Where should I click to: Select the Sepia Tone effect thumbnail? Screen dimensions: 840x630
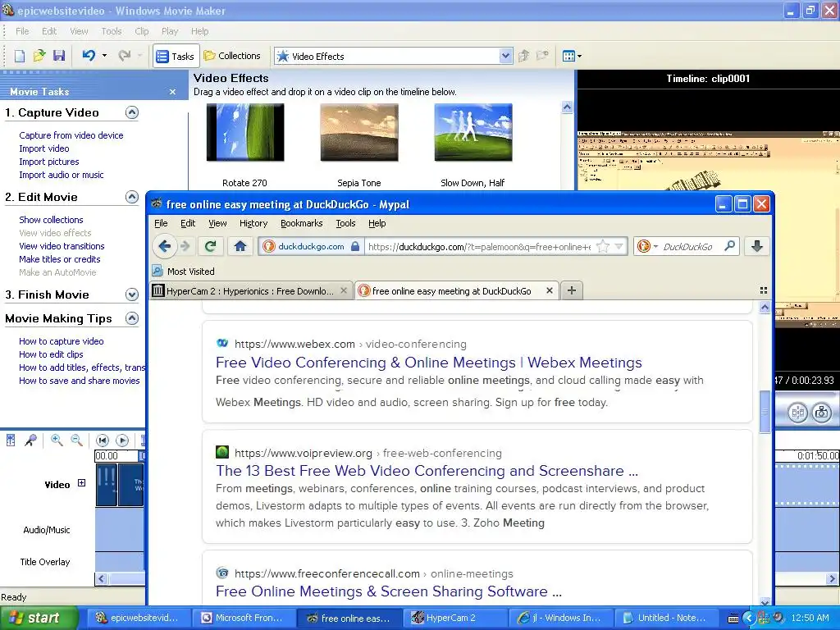click(359, 132)
